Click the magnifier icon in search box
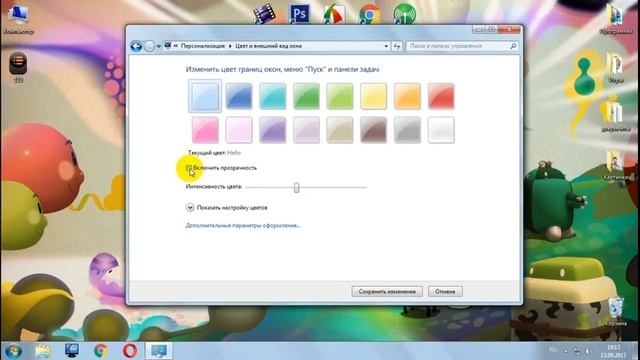This screenshot has height=360, width=640. (513, 46)
